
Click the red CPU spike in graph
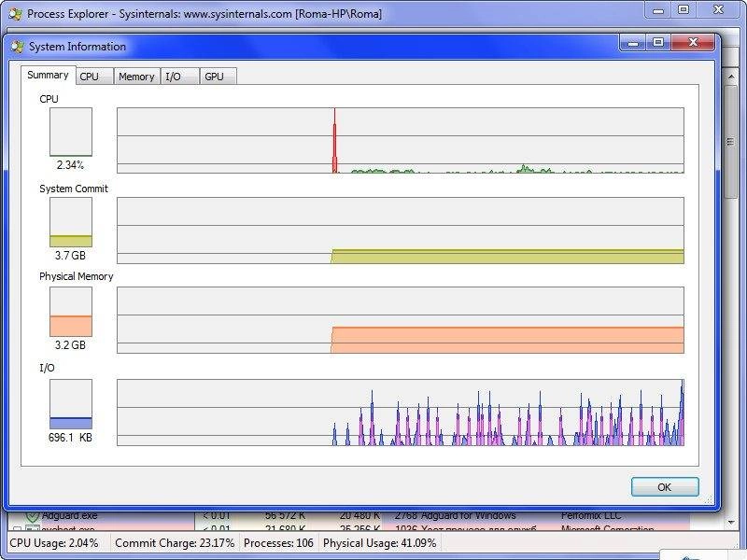[x=335, y=143]
